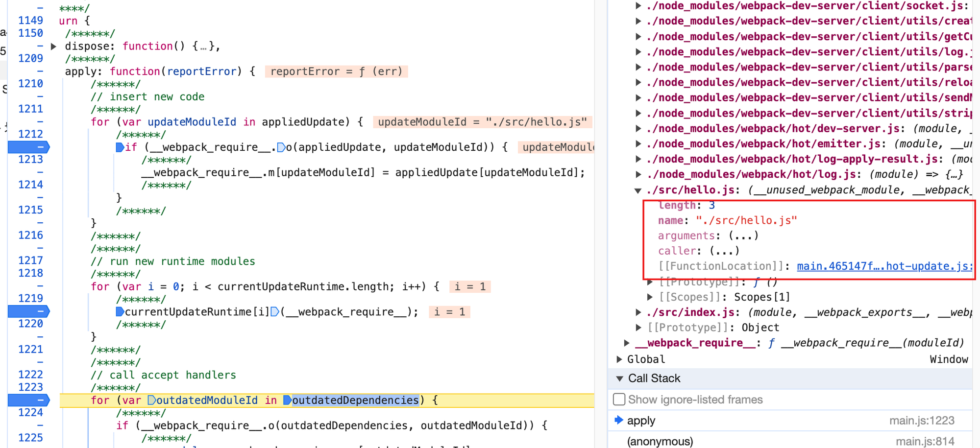Expand the folded dispose function

(54, 47)
